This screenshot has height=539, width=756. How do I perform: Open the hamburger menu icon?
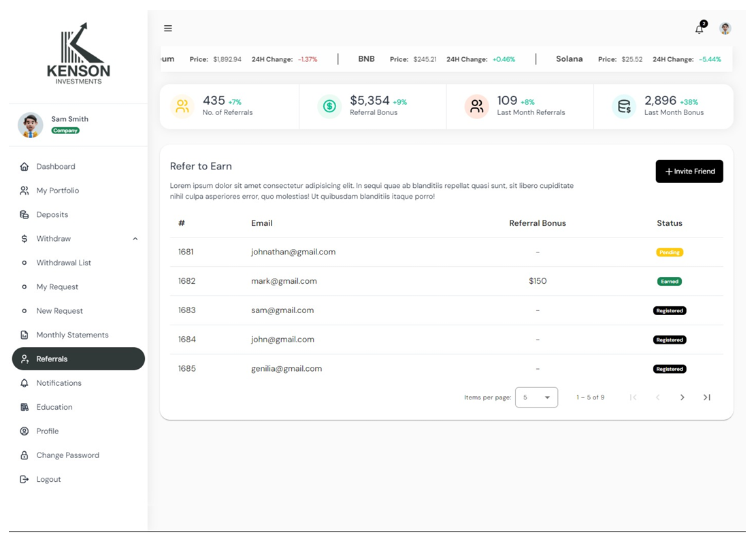click(168, 29)
